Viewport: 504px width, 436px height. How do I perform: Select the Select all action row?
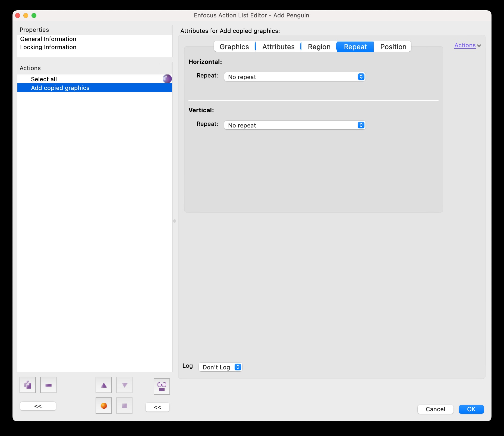coord(94,79)
